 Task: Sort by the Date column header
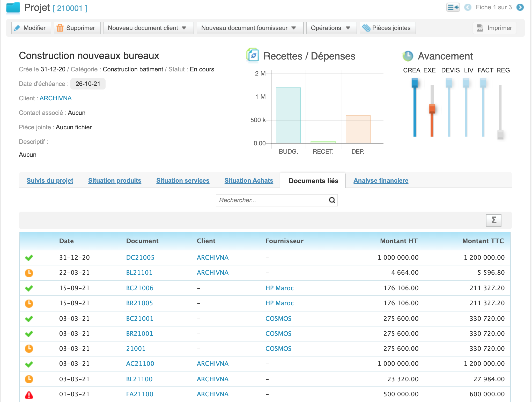[66, 241]
